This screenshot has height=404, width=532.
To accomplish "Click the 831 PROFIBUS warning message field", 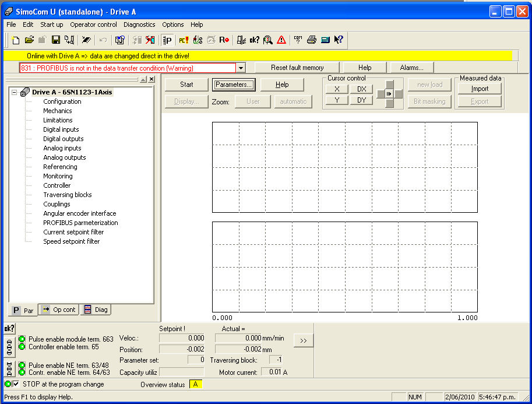I will pyautogui.click(x=128, y=68).
